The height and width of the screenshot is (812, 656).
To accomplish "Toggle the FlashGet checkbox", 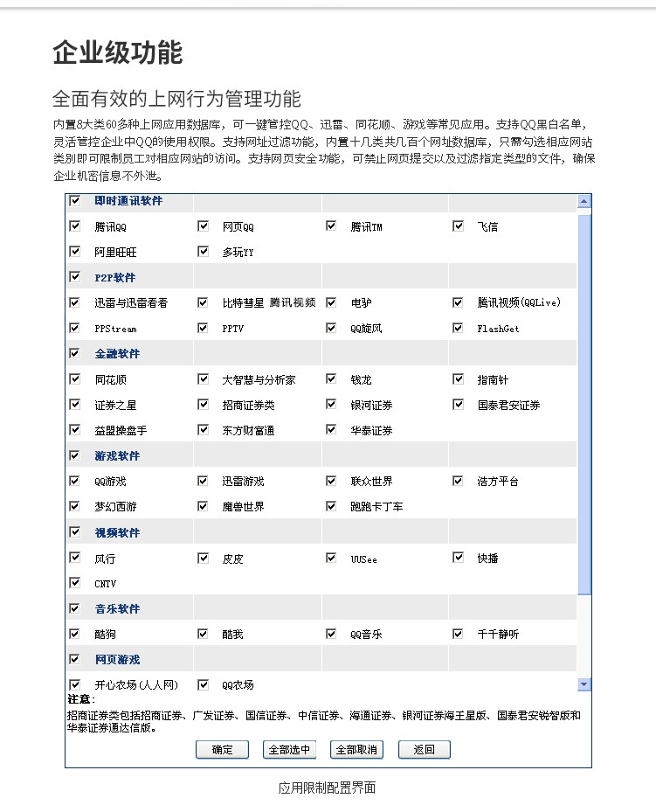I will [x=458, y=328].
